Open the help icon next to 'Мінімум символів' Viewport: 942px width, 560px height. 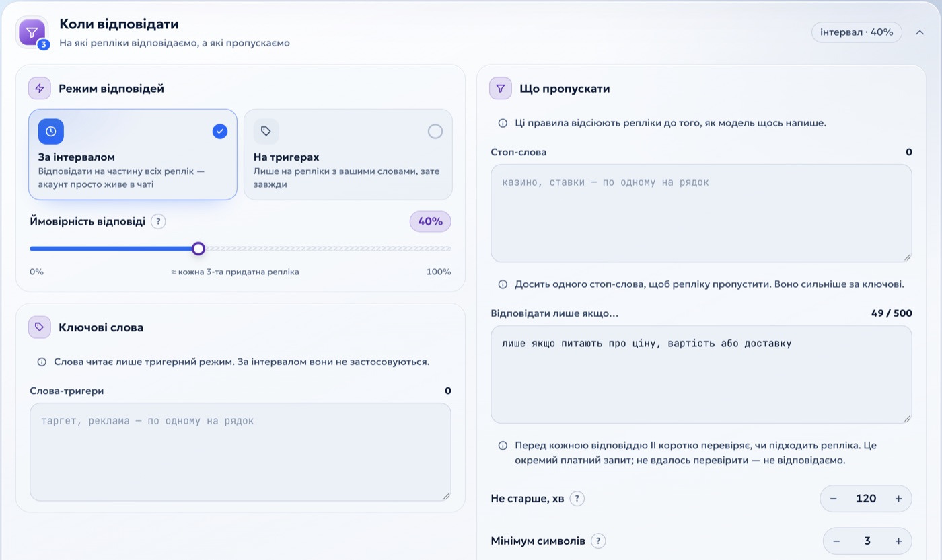pos(598,541)
